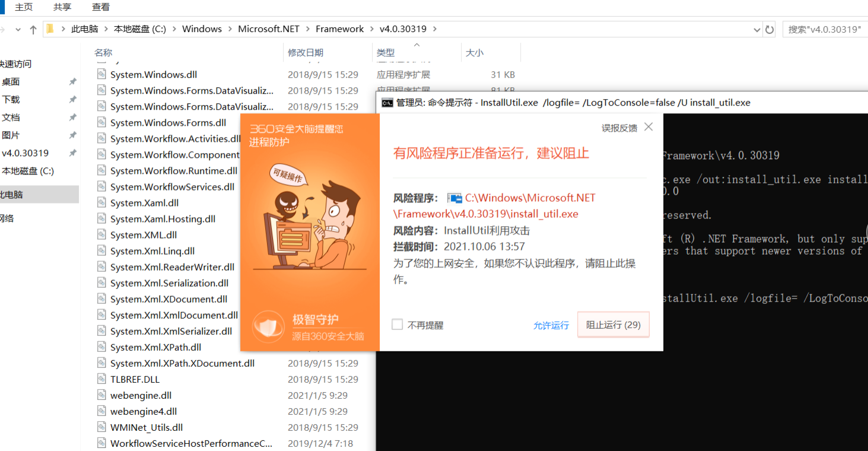The image size is (868, 451).
Task: Open the 共享 ribbon tab
Action: [62, 7]
